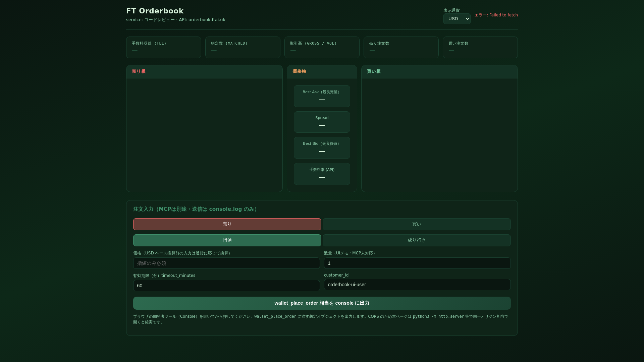Click the customer_id label text

[336, 275]
